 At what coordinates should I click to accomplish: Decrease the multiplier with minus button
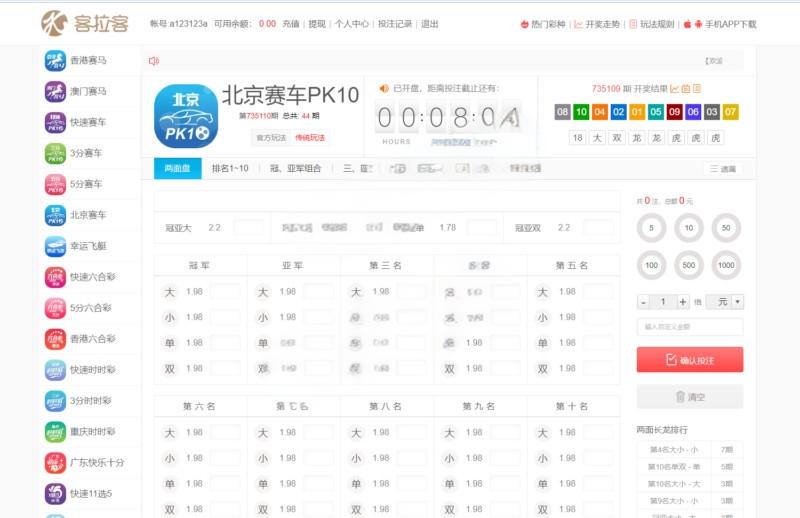(642, 301)
